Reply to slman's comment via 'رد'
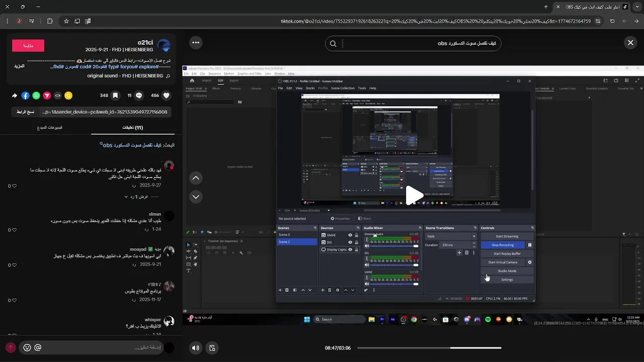This screenshot has width=644, height=362. tap(146, 229)
